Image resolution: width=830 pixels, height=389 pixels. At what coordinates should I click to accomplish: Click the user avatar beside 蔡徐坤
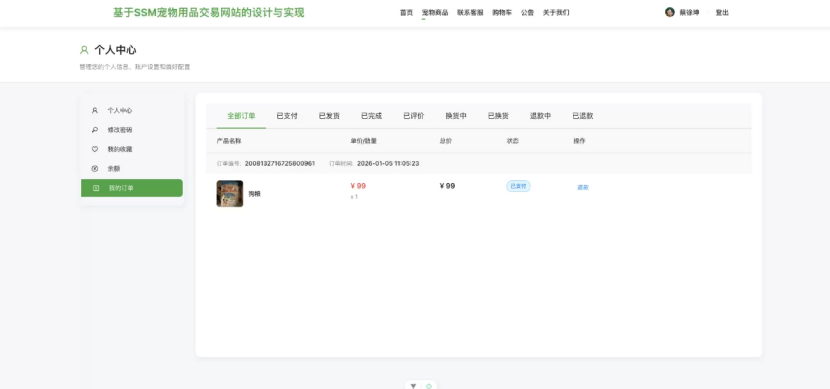[x=670, y=12]
